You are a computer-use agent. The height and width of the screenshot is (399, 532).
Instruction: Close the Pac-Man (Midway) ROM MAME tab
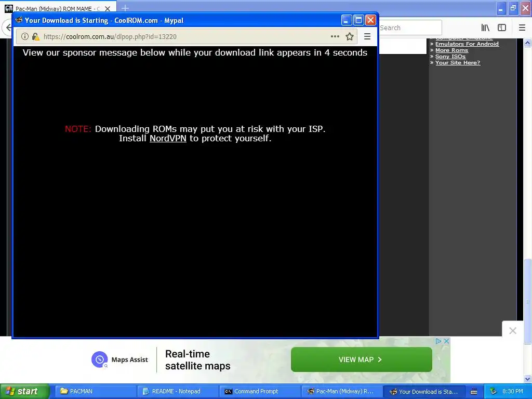[107, 9]
